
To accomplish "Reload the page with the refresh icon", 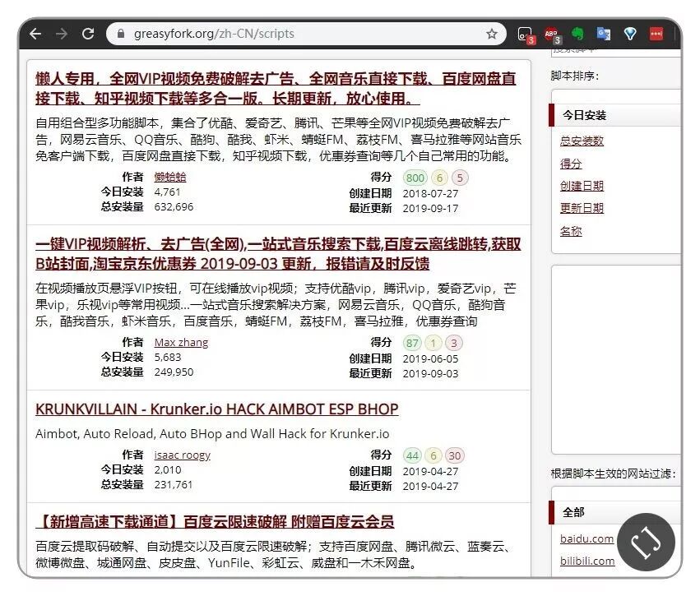I will tap(88, 34).
